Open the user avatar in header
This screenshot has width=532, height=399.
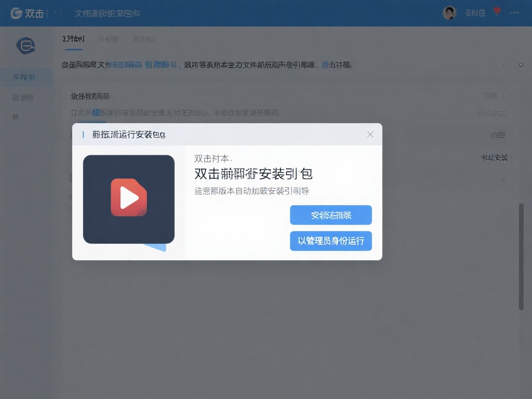coord(449,13)
